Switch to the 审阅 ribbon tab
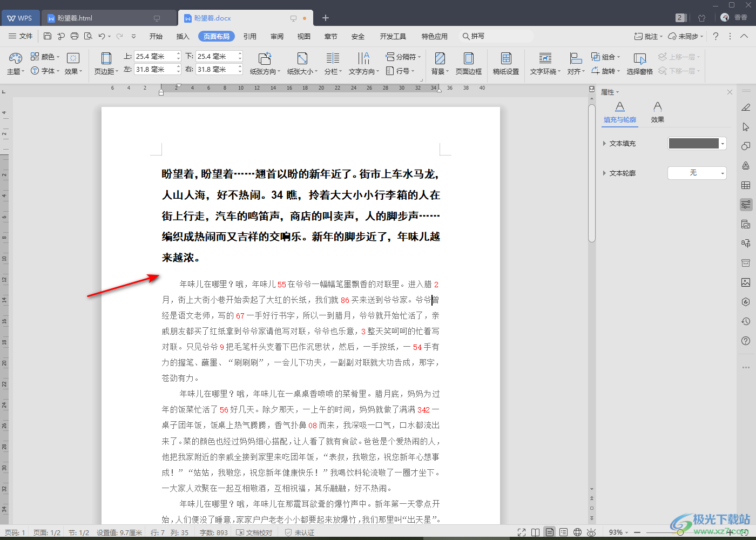Viewport: 756px width, 540px height. [277, 36]
